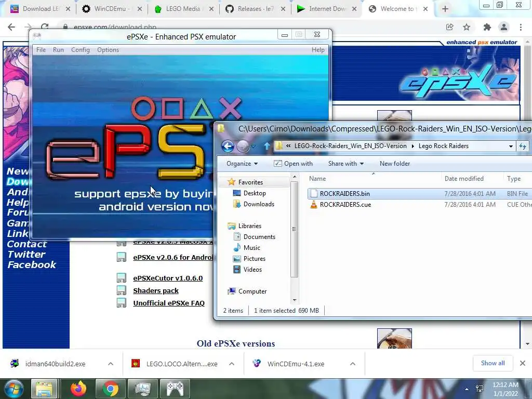
Task: Open the Organize dropdown menu
Action: (242, 164)
